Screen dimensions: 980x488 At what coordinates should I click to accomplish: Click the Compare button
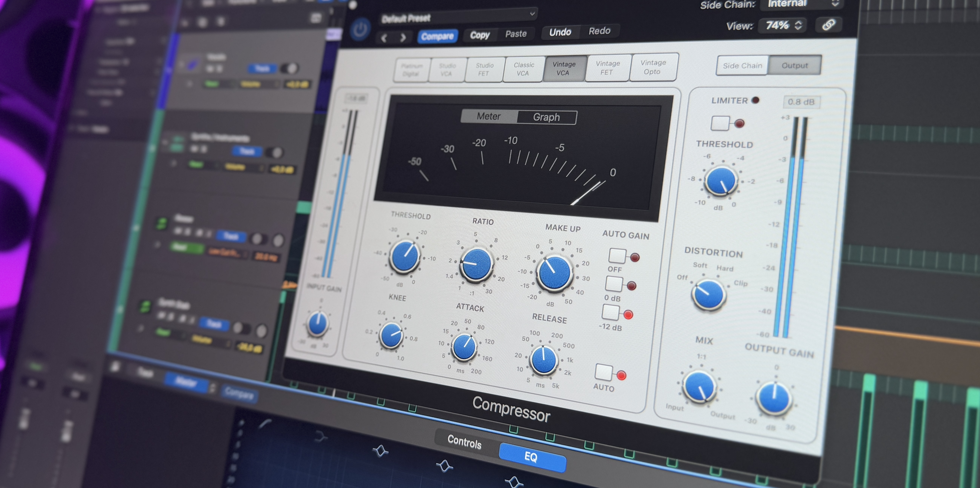point(438,37)
